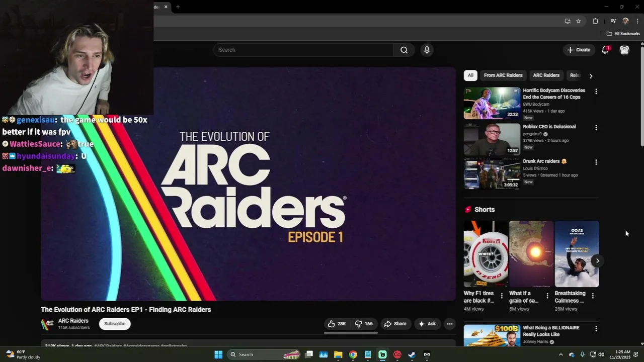Click the Share button
Viewport: 644px width, 362px height.
(395, 324)
